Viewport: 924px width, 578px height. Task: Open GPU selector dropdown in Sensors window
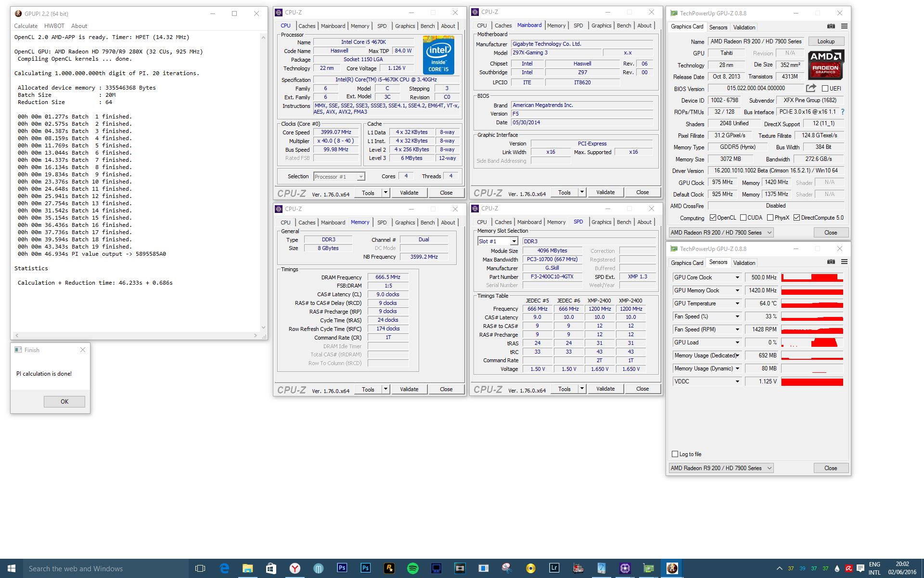[720, 468]
